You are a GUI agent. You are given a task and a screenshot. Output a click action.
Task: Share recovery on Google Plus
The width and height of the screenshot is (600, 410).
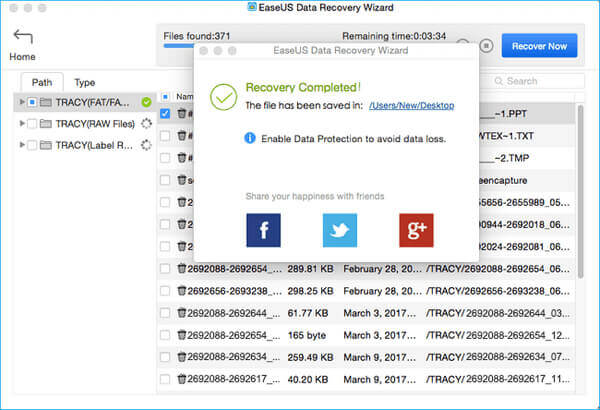[416, 230]
